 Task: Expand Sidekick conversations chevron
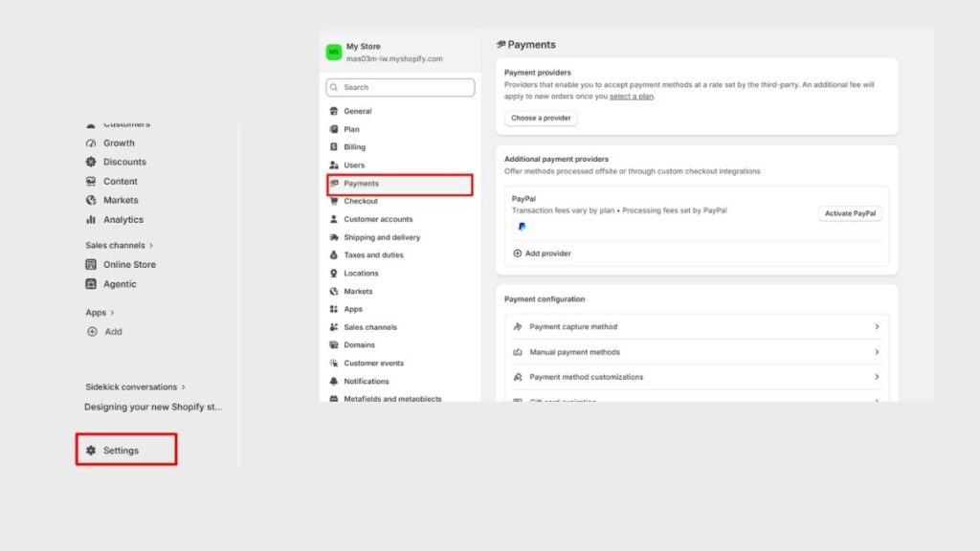(183, 387)
